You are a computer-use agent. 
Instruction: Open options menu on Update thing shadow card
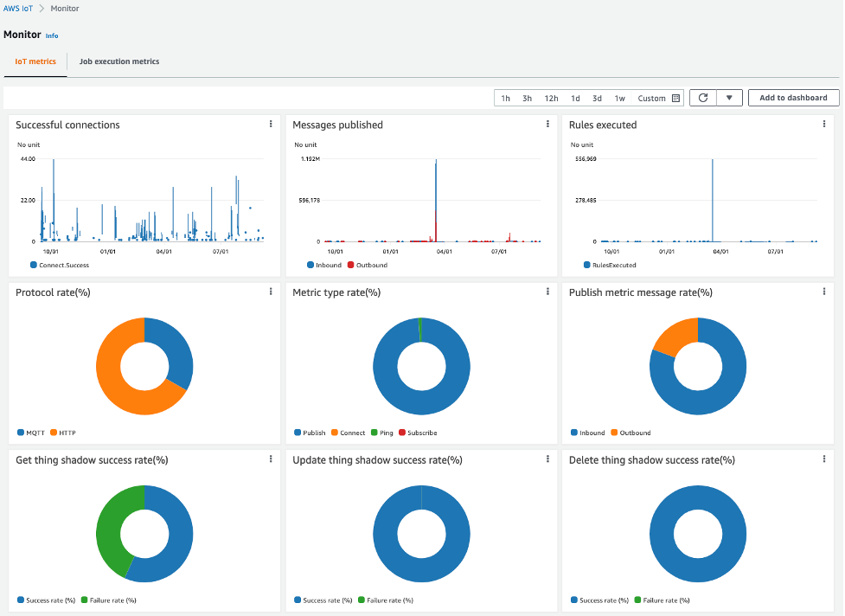coord(547,459)
